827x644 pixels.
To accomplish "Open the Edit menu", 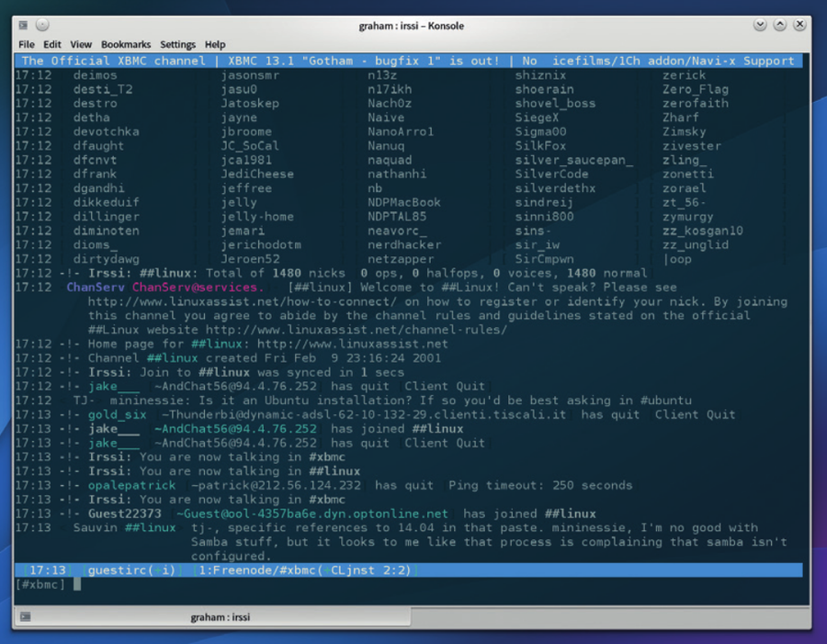I will 52,45.
